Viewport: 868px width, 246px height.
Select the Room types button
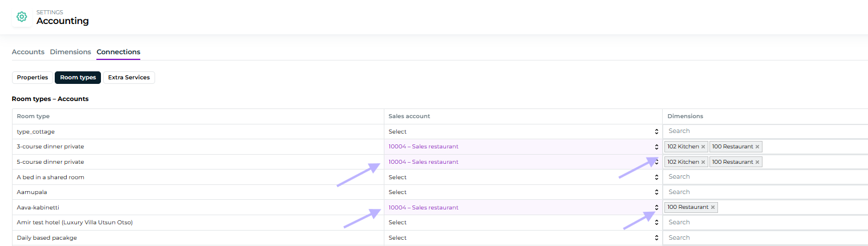point(78,78)
